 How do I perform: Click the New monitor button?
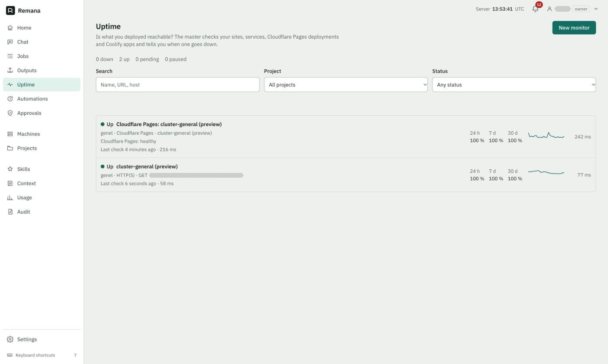point(574,28)
